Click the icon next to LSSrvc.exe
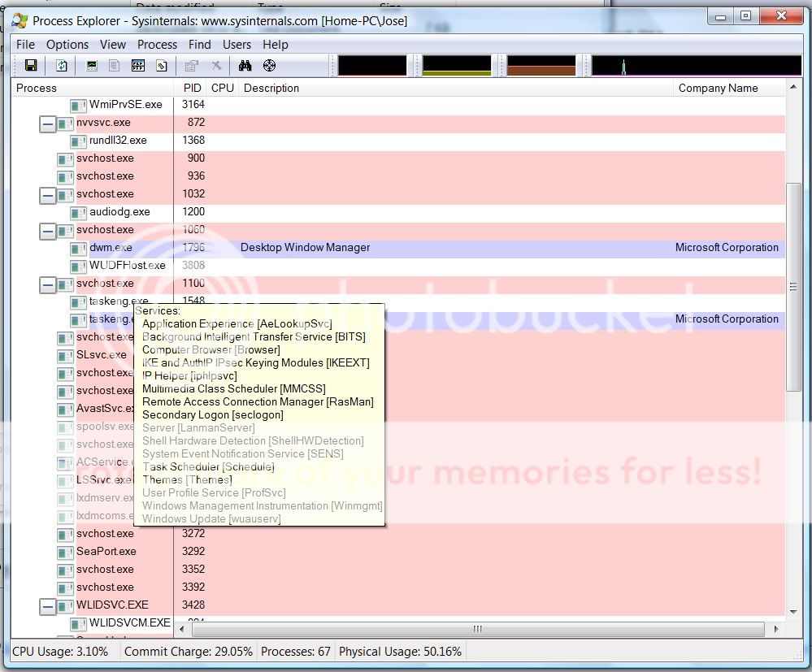Viewport: 812px width, 672px height. (65, 481)
